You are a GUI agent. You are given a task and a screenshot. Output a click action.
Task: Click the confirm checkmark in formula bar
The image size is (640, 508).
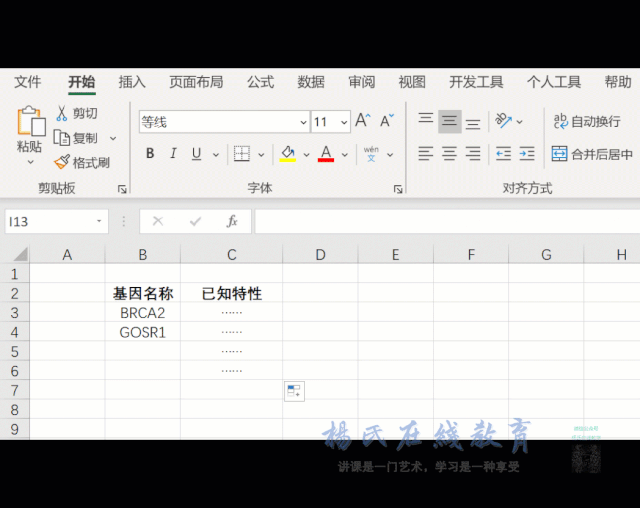tap(196, 221)
